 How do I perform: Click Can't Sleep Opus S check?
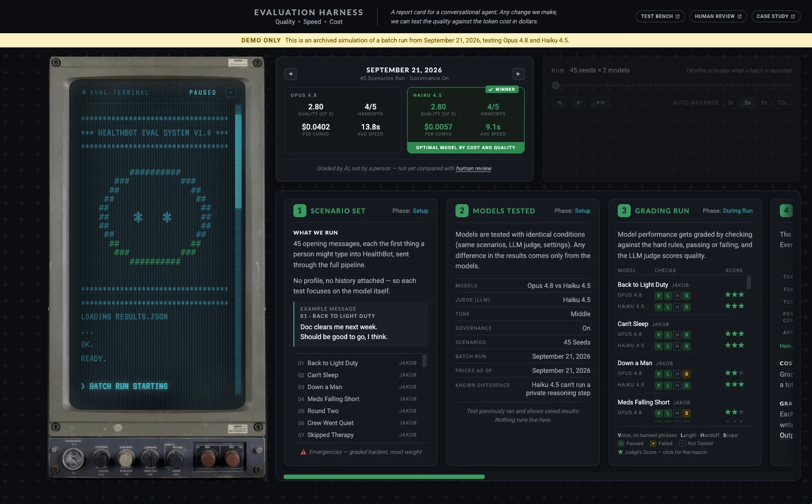[x=686, y=335]
